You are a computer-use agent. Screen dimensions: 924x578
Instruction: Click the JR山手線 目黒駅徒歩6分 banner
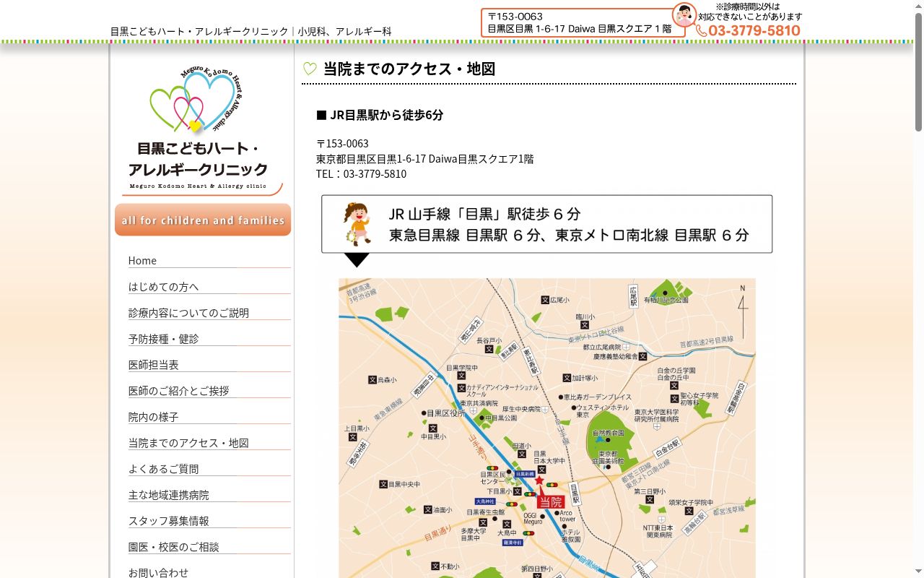tap(546, 224)
